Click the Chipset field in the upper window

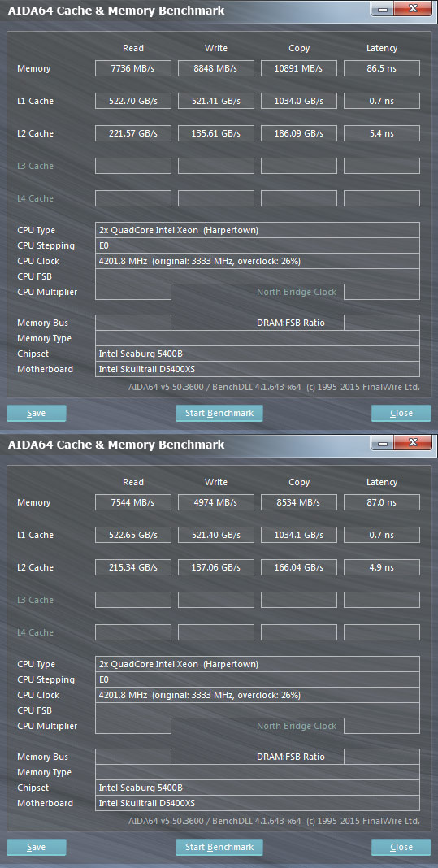[x=258, y=354]
